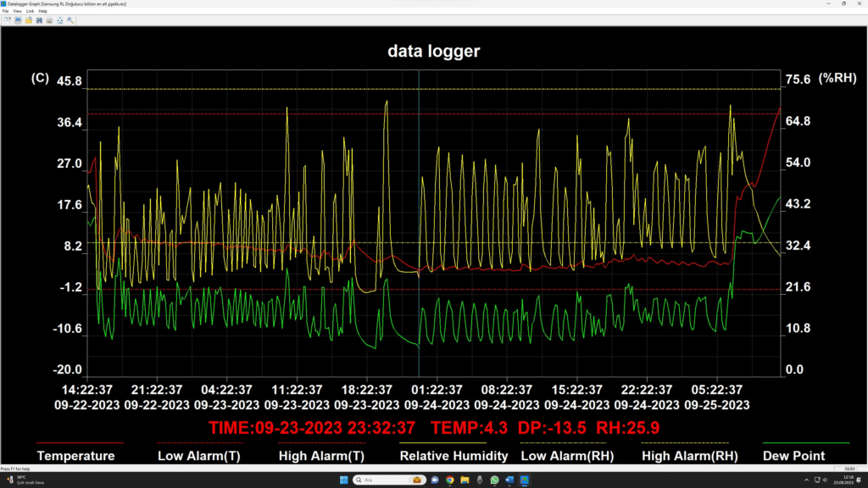Click the 32.4 value on humidity axis
Viewport: 868px width, 488px height.
point(798,246)
